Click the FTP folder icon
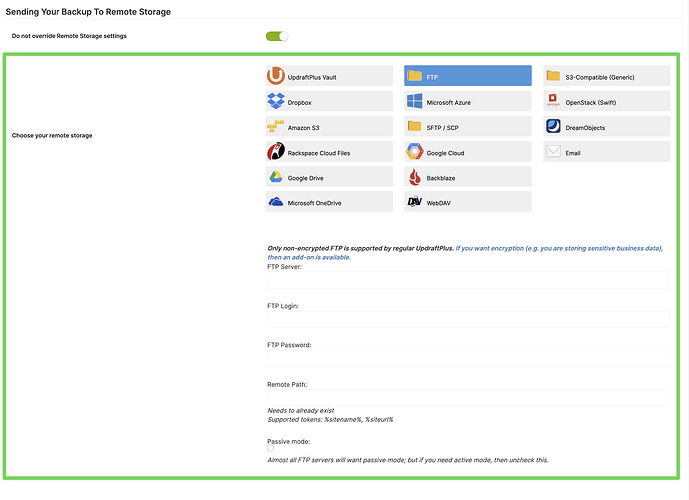This screenshot has height=500, width=689. (414, 76)
